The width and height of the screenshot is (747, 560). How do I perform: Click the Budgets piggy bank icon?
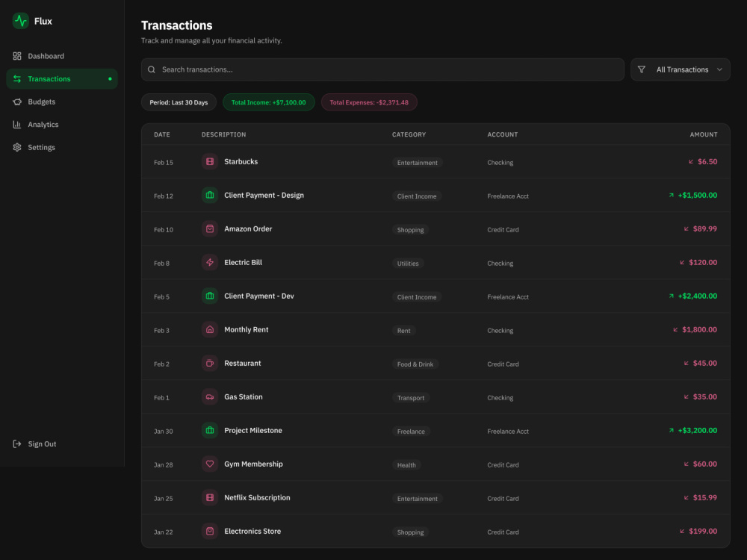click(17, 102)
